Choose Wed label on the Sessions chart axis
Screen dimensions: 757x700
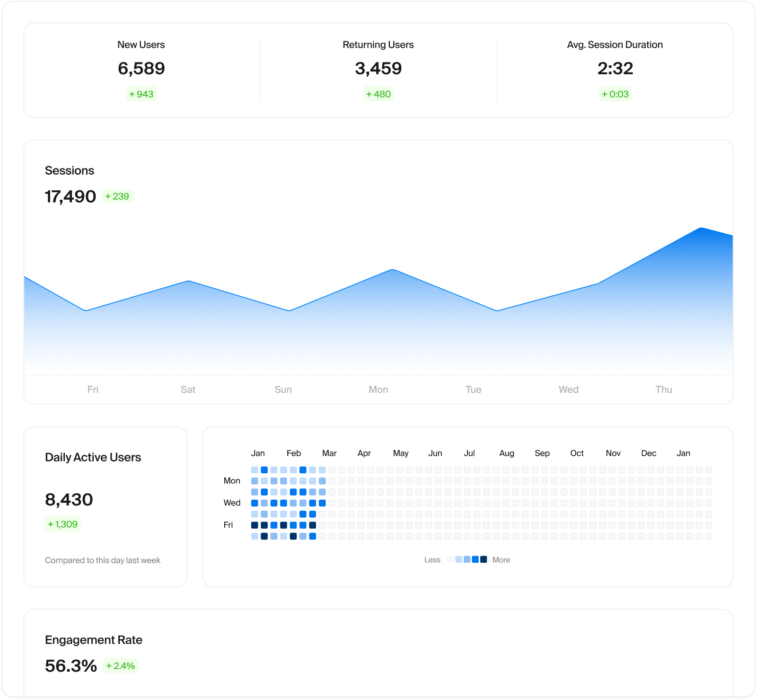[x=568, y=390]
